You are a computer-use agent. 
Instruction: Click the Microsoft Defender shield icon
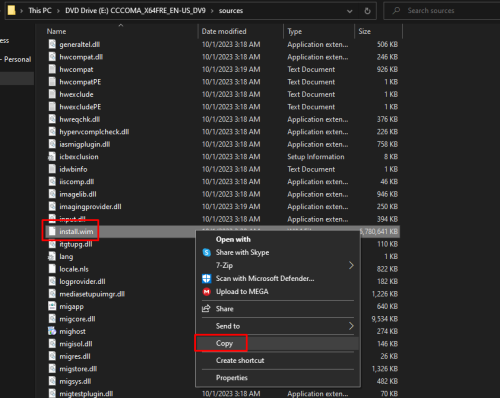click(x=207, y=278)
